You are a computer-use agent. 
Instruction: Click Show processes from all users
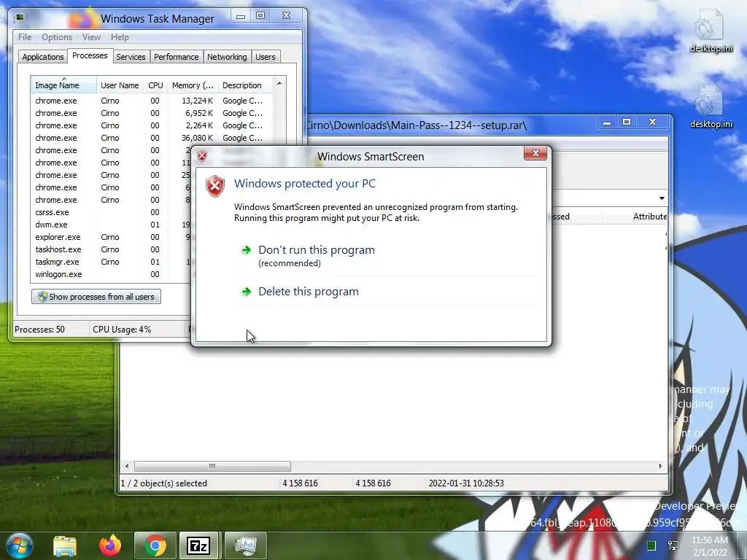(96, 297)
